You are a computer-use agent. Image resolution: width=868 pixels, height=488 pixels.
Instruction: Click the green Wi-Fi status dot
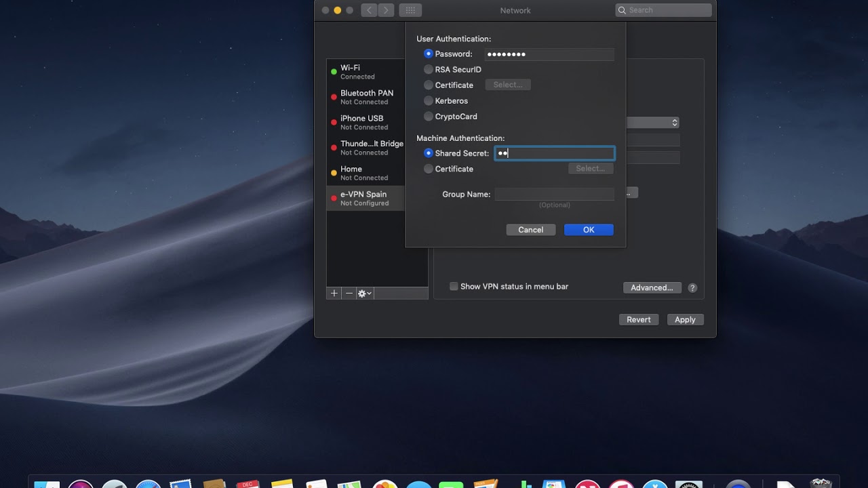click(x=334, y=72)
